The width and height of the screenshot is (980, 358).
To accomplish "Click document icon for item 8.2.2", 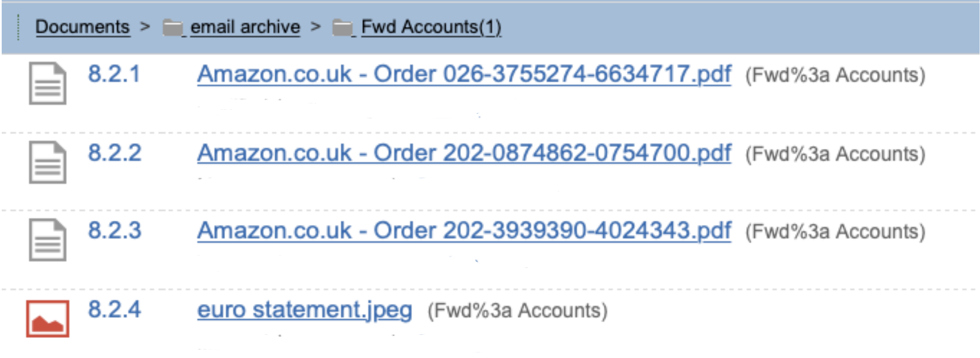I will pyautogui.click(x=47, y=162).
